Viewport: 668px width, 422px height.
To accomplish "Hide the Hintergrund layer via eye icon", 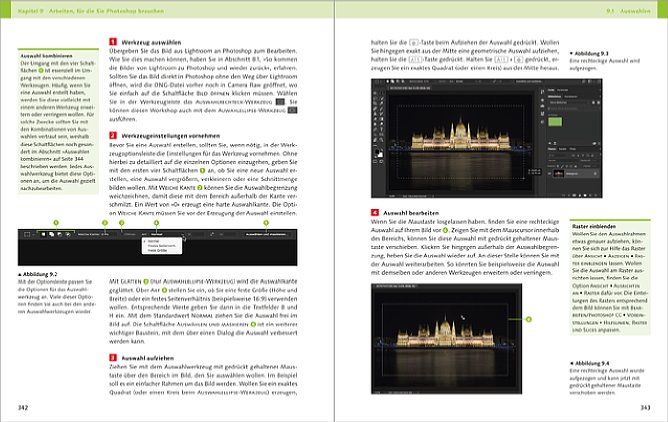I will coord(550,174).
